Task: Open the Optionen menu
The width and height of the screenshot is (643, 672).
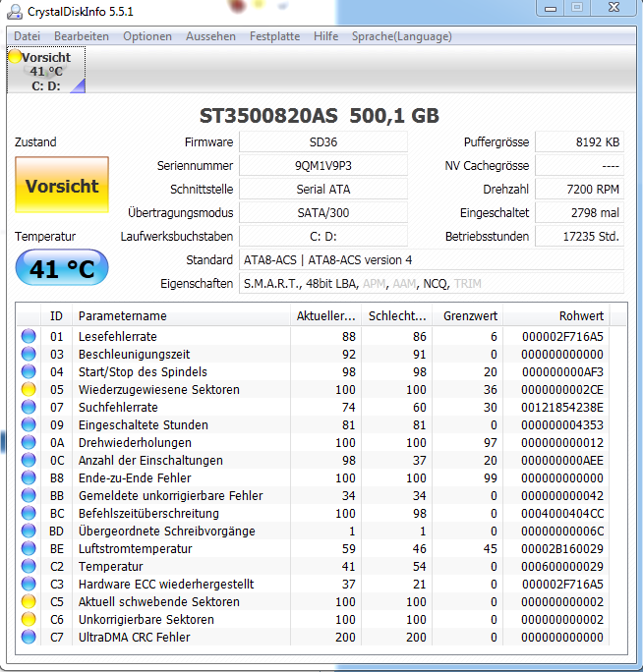Action: pos(147,36)
